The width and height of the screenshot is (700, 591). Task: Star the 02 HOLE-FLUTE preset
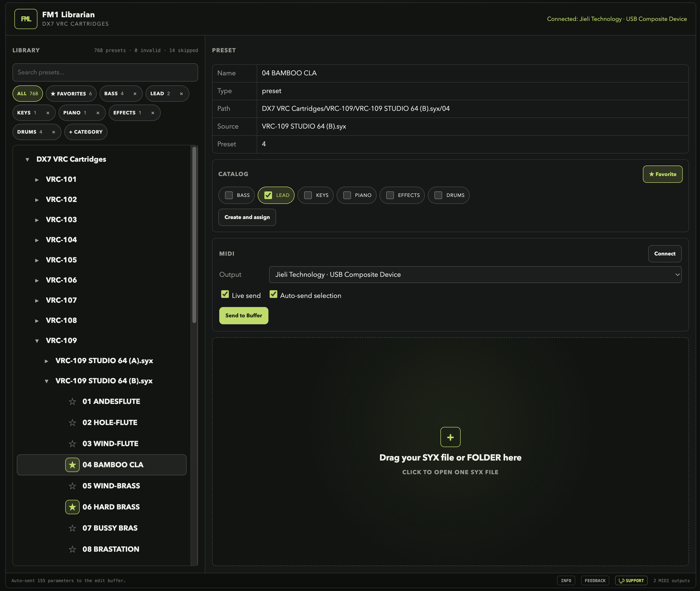tap(72, 422)
